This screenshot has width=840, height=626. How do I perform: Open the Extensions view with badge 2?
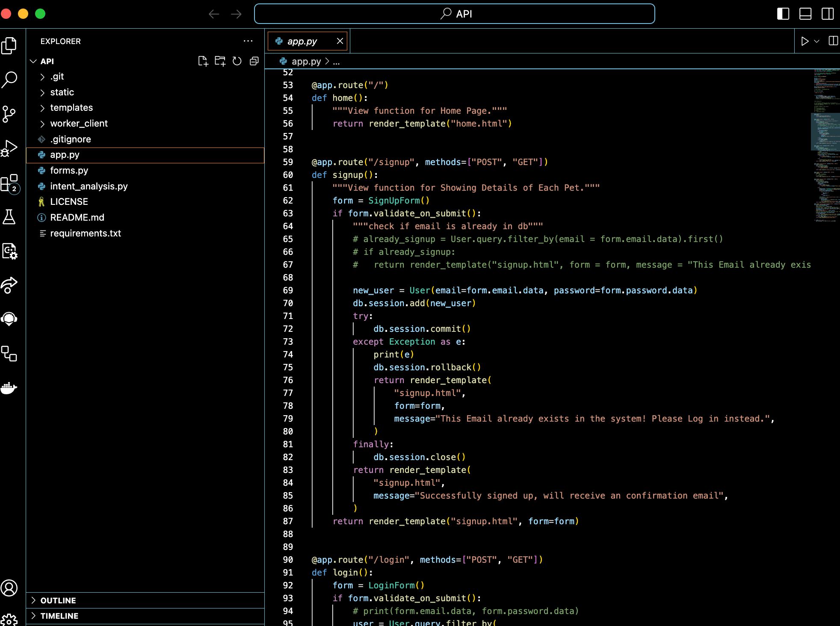[9, 183]
